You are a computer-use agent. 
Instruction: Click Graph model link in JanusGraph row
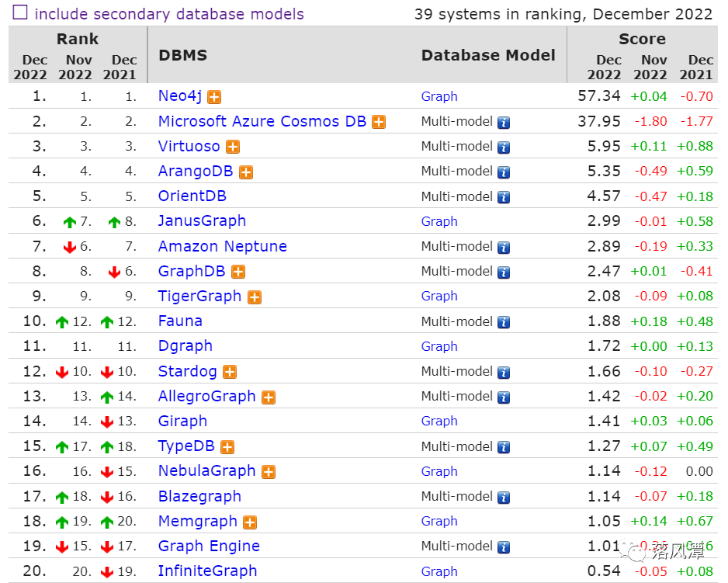(x=439, y=222)
